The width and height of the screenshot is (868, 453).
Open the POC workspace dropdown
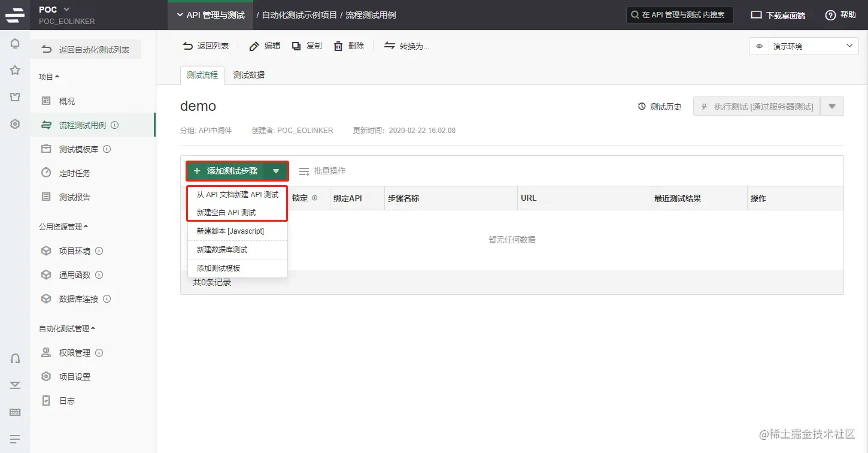54,9
